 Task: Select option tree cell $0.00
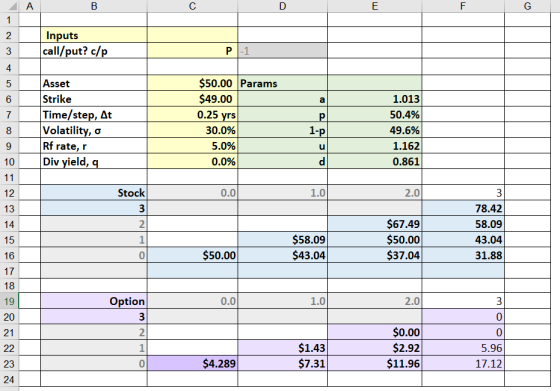coord(374,332)
